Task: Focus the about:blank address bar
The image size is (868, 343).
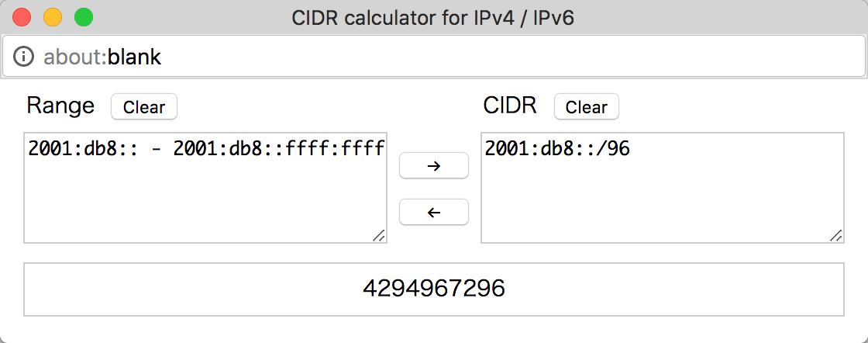Action: click(x=434, y=57)
